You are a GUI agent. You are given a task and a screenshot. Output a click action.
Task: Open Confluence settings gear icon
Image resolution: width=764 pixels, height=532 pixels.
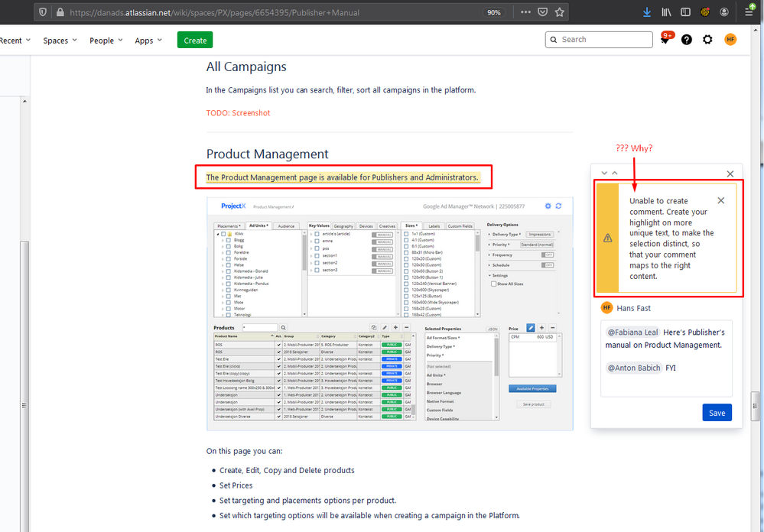(x=707, y=40)
